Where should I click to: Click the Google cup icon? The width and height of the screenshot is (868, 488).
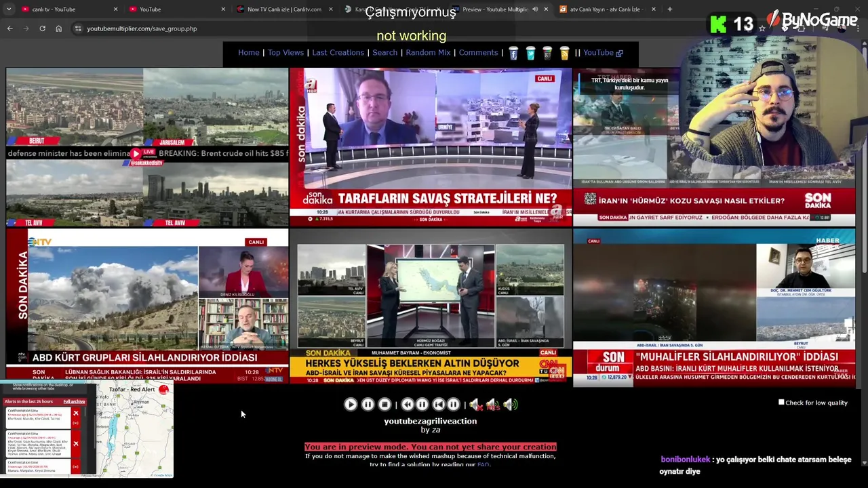pos(547,54)
